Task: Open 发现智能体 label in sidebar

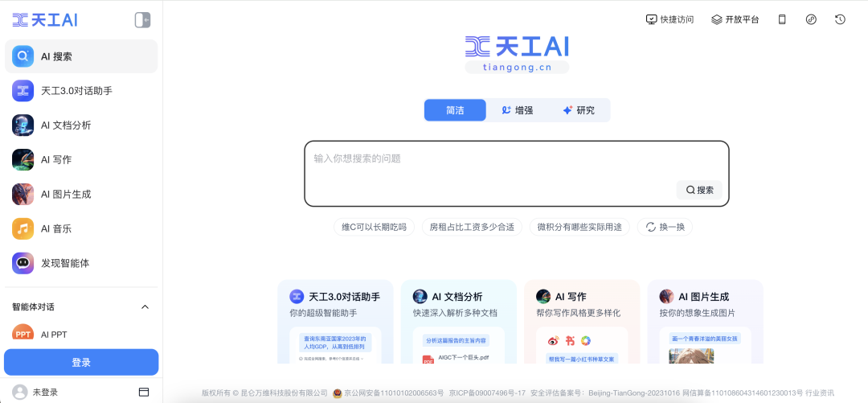Action: (x=65, y=263)
